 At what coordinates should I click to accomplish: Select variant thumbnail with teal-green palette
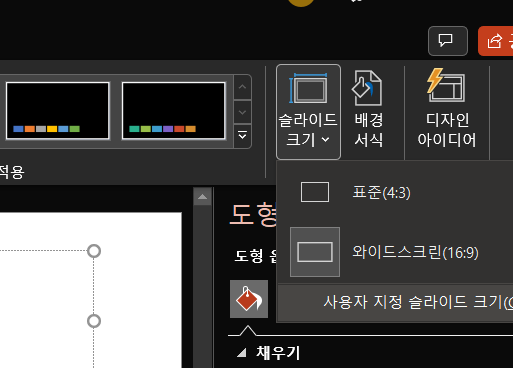pos(174,111)
